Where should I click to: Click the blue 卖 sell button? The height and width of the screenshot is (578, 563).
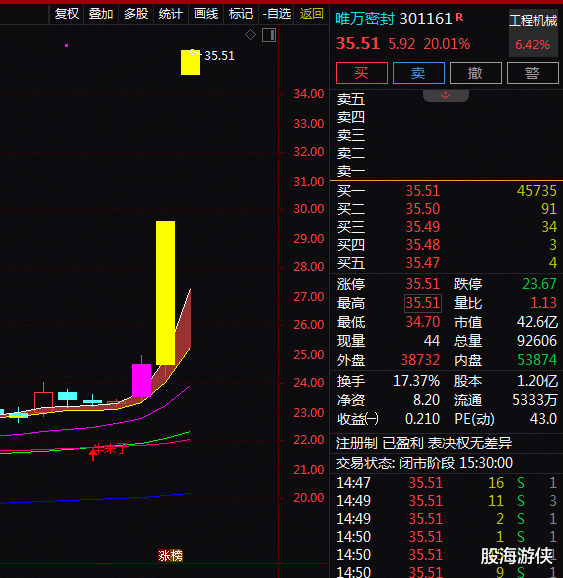tap(419, 73)
